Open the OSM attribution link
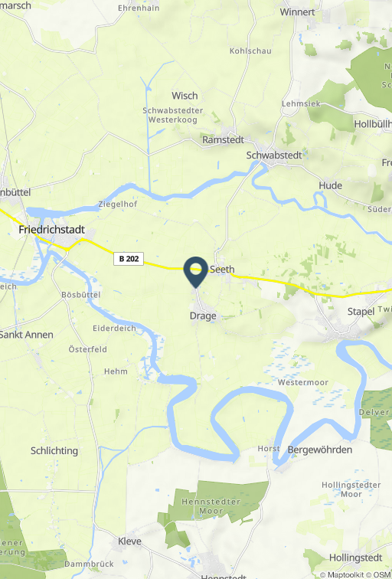 (382, 575)
